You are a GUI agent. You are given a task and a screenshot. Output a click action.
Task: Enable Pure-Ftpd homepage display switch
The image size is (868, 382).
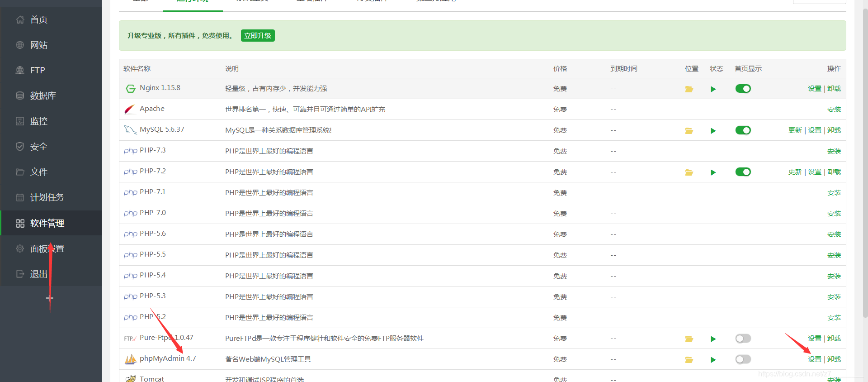(x=743, y=339)
